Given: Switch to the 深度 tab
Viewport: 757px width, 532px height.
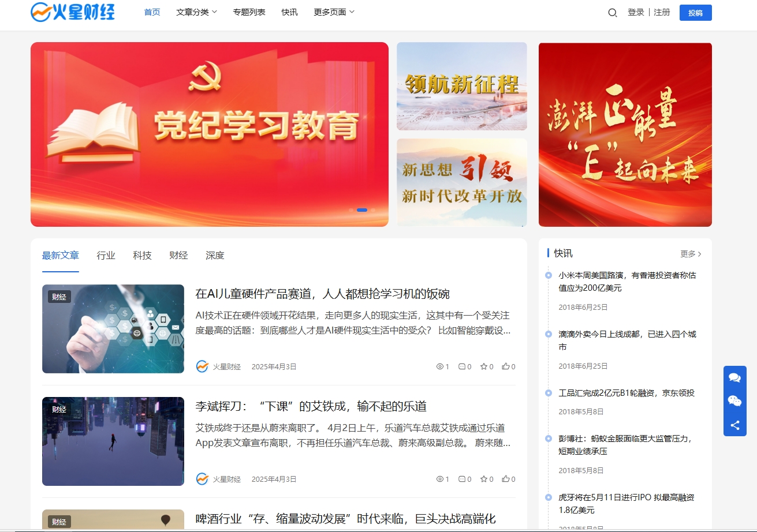Looking at the screenshot, I should coord(215,255).
